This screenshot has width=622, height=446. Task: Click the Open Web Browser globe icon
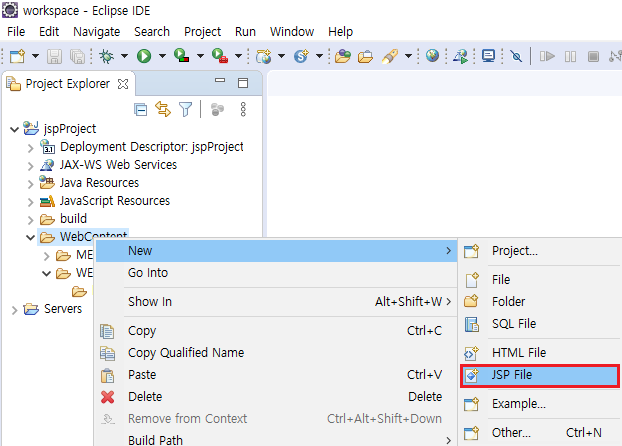432,56
